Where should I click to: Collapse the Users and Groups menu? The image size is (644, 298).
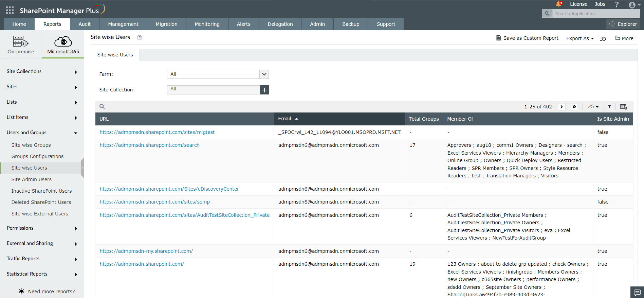42,133
